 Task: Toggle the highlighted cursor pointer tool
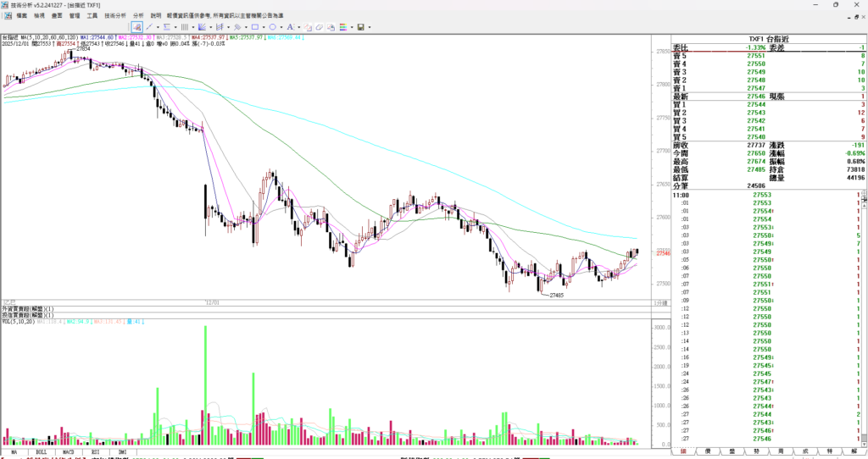[136, 27]
